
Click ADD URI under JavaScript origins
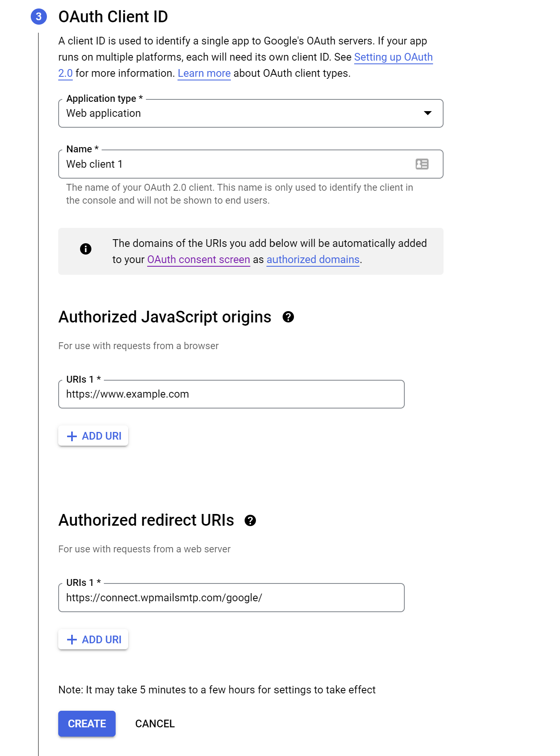coord(93,436)
